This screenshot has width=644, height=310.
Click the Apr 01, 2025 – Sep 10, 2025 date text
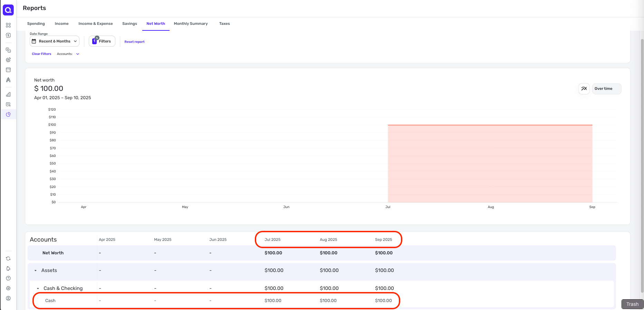pos(63,98)
